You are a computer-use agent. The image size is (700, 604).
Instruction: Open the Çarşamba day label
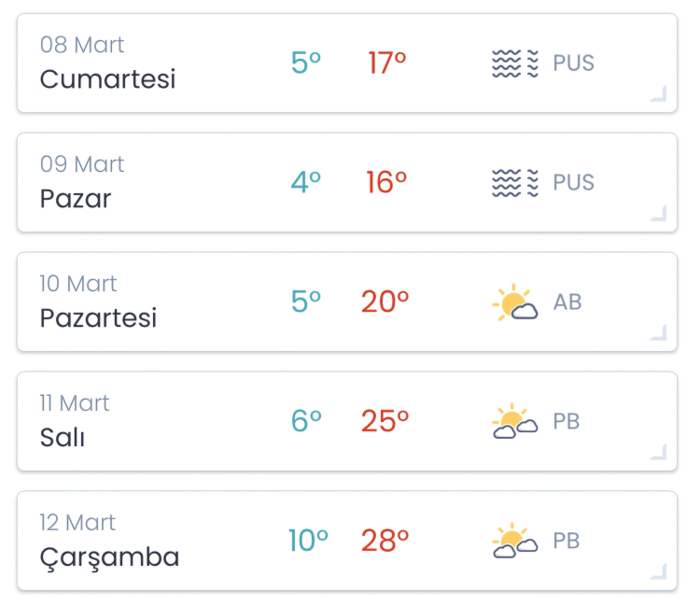pos(109,557)
